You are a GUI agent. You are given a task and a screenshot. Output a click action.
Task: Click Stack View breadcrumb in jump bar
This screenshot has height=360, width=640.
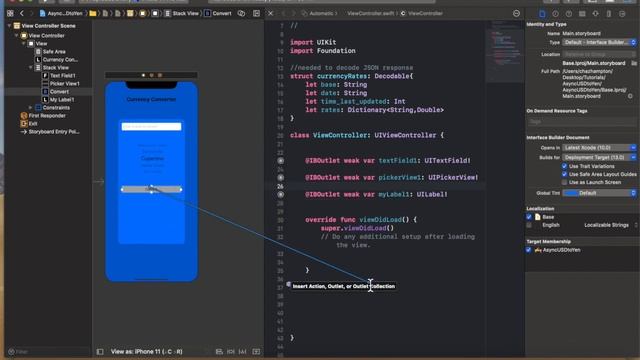tap(182, 13)
